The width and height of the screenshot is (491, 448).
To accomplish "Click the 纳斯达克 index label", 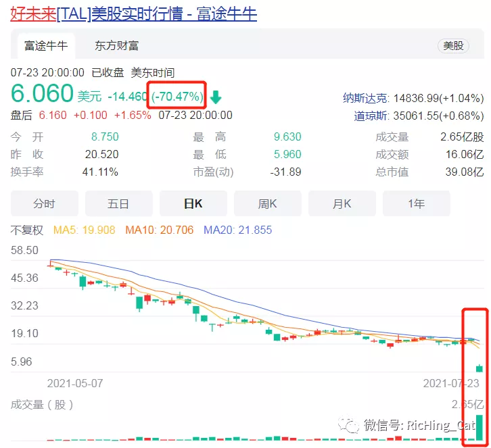I will pos(365,98).
